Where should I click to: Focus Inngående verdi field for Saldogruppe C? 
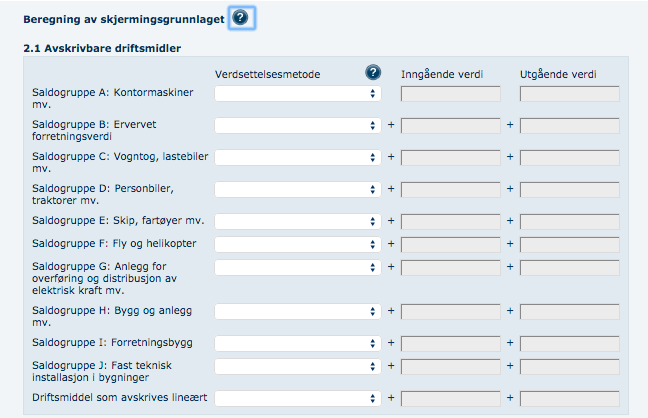pos(450,157)
